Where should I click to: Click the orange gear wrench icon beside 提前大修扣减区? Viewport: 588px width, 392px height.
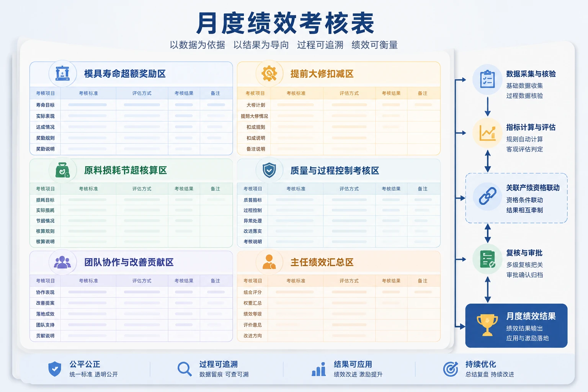[269, 73]
